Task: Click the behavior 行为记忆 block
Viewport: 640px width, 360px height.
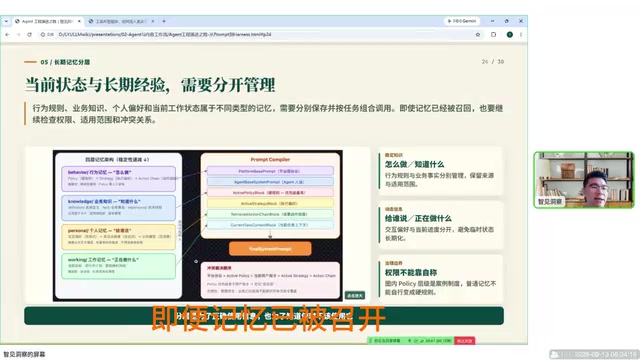Action: pos(118,178)
